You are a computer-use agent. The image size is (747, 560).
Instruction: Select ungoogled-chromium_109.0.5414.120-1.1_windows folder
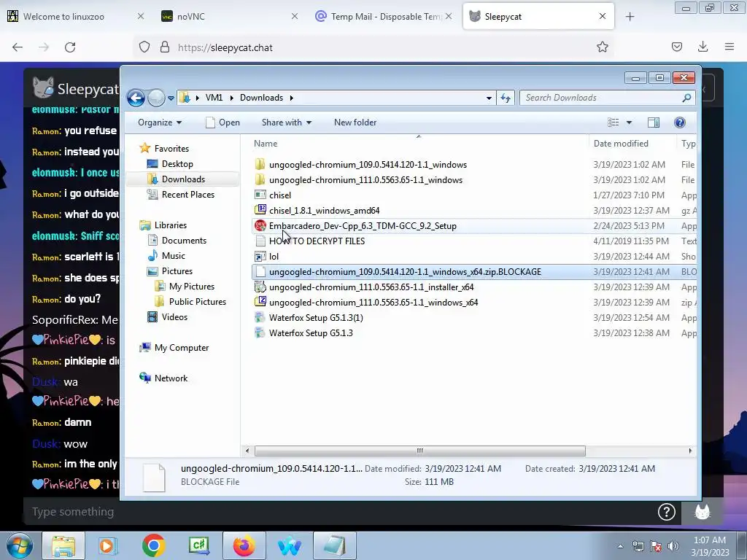pos(368,165)
